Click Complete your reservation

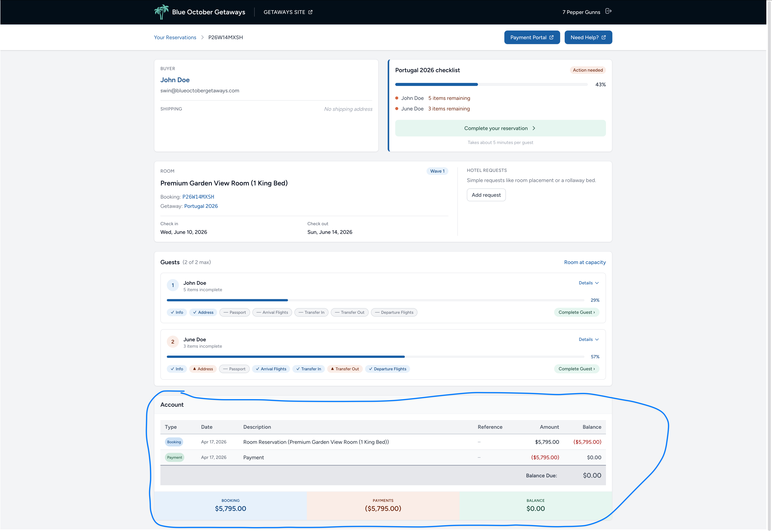500,128
